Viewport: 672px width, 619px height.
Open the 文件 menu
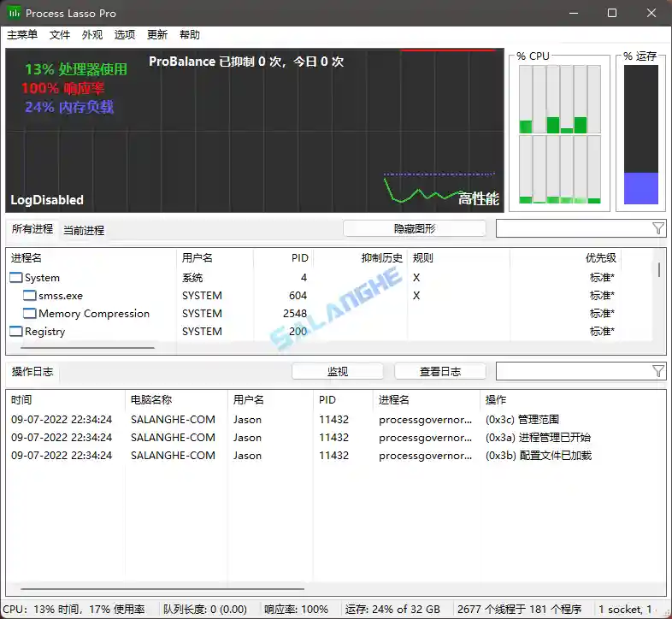pyautogui.click(x=60, y=35)
